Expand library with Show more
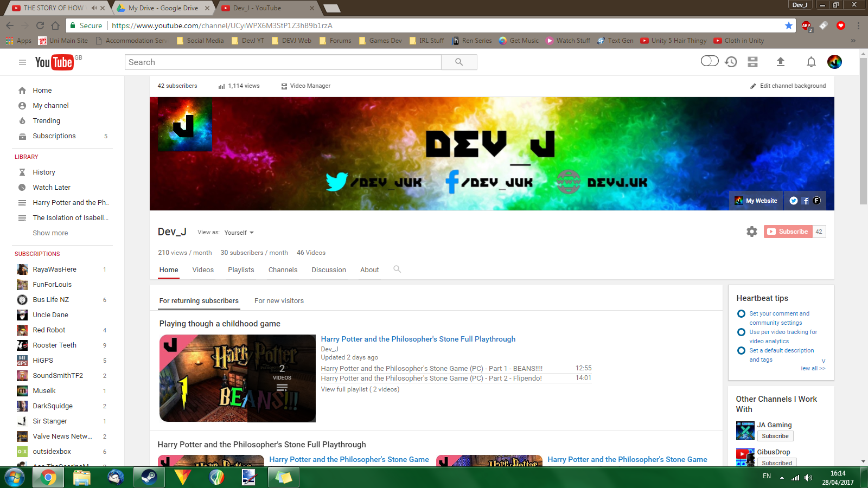The image size is (868, 488). (x=50, y=233)
